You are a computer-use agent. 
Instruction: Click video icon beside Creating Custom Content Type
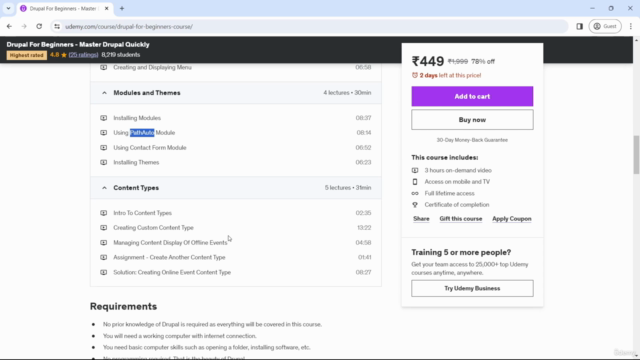[x=104, y=228]
